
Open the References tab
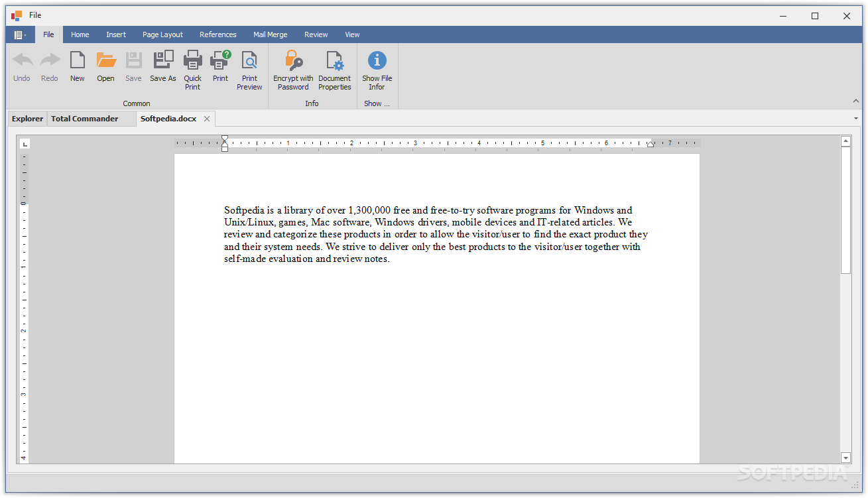(x=218, y=34)
